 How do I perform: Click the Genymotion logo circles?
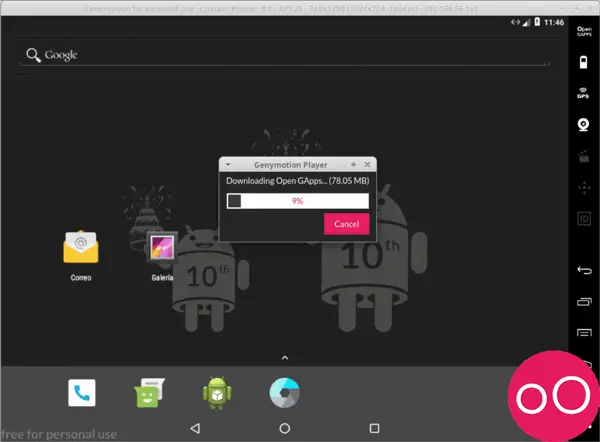tap(553, 397)
